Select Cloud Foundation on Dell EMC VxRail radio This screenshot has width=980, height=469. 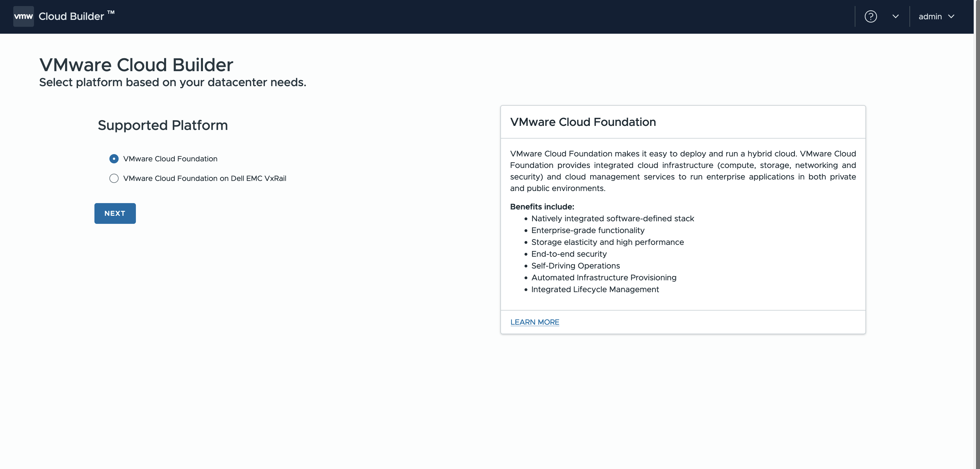click(114, 179)
